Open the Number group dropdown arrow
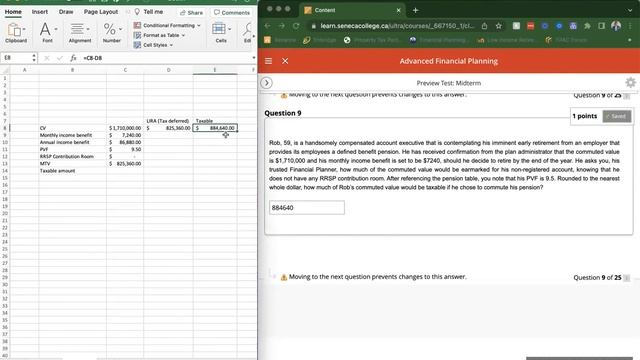Screen dimensions: 640x360 click(120, 29)
